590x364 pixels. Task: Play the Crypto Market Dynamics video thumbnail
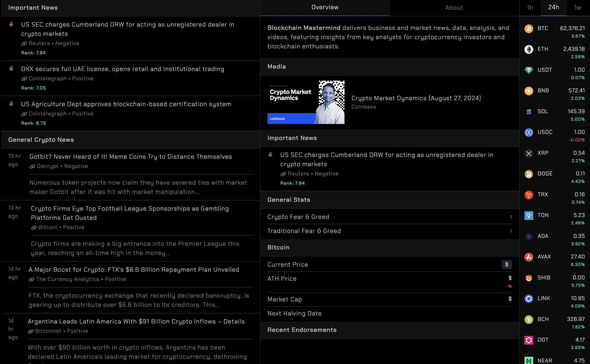306,102
